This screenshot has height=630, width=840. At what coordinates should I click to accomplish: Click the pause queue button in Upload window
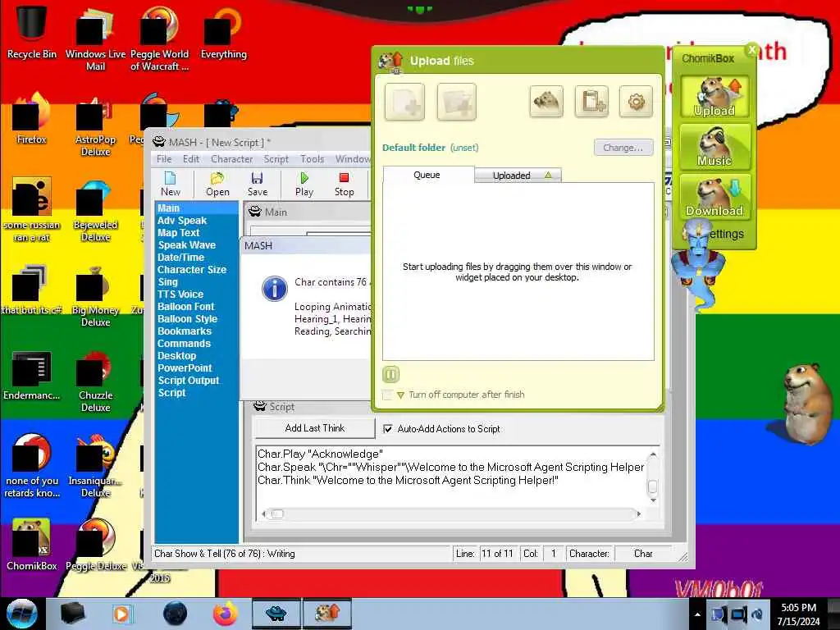pyautogui.click(x=390, y=374)
